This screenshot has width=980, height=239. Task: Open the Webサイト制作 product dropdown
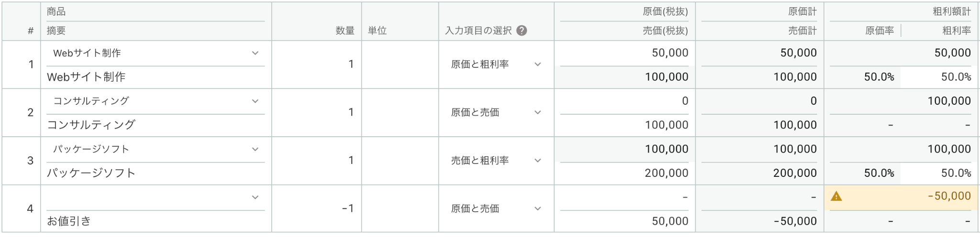coord(156,53)
